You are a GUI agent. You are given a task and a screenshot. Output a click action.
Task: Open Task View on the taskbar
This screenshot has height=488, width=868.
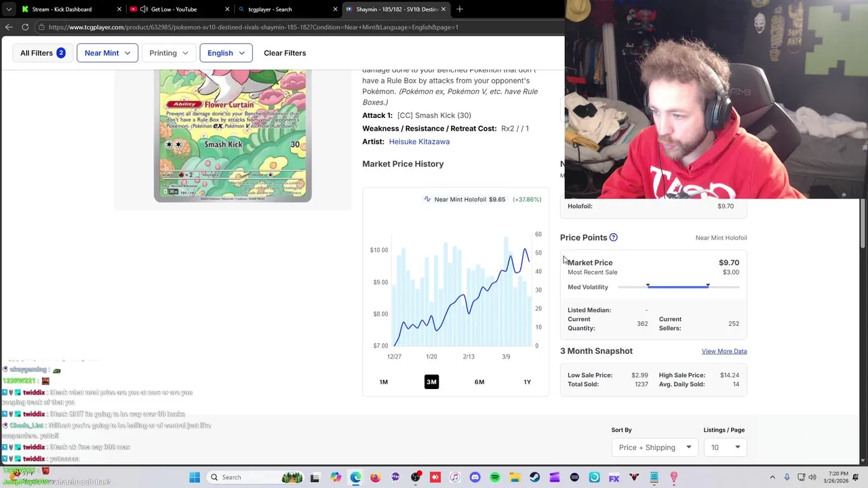[x=315, y=477]
